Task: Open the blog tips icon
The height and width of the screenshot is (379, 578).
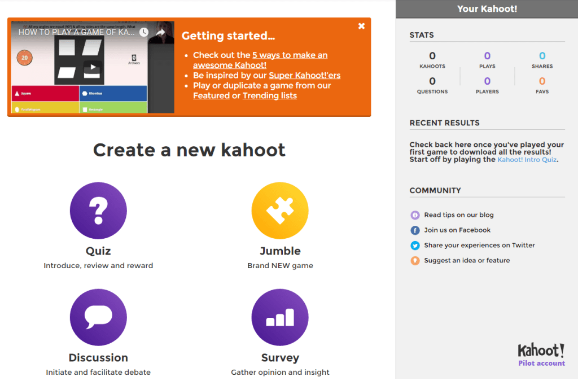Action: pyautogui.click(x=415, y=215)
